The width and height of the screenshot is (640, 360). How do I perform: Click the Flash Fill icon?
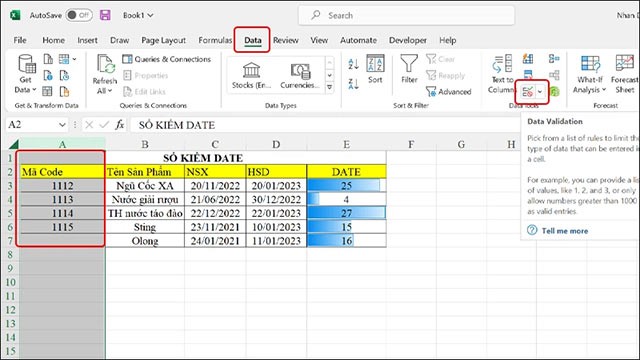(528, 59)
